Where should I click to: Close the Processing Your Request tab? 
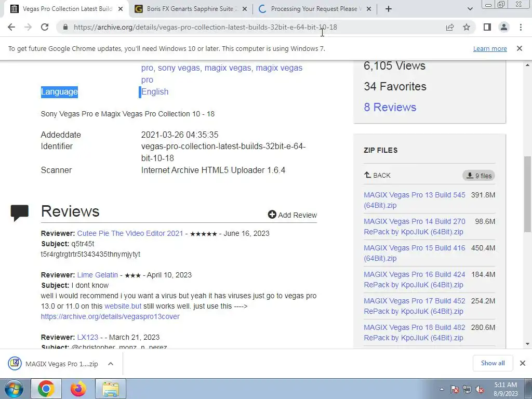pos(369,9)
